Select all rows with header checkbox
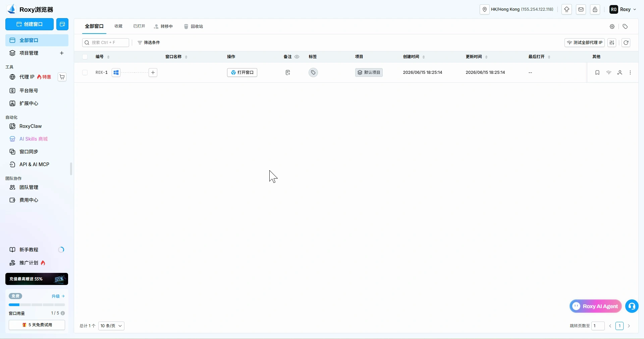This screenshot has height=339, width=644. pyautogui.click(x=85, y=57)
